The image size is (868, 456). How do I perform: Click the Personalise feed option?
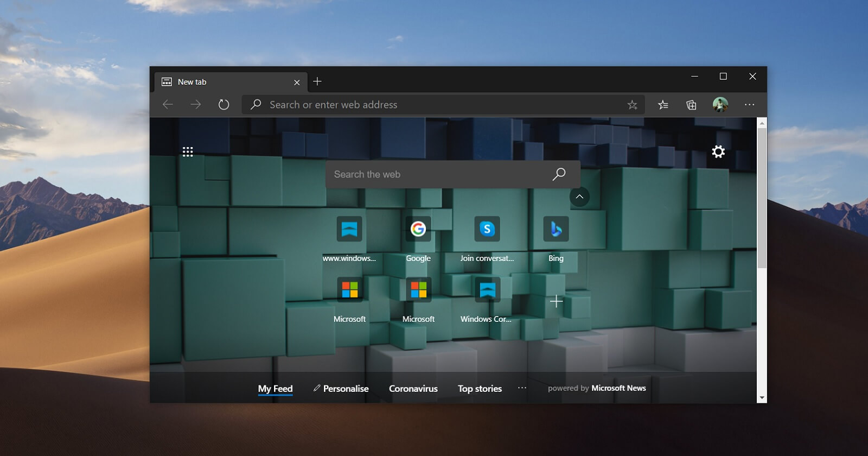pyautogui.click(x=341, y=389)
